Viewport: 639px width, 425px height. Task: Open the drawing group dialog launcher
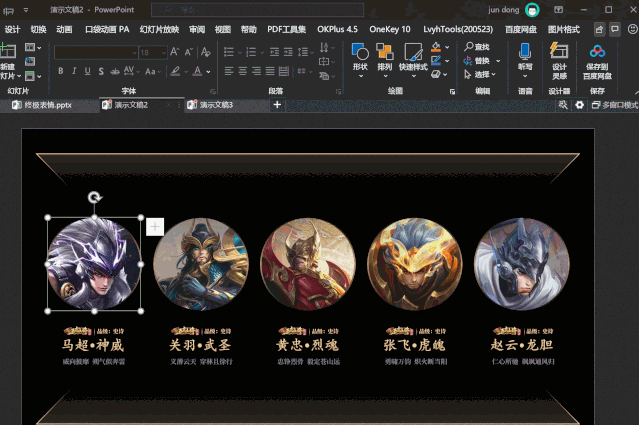(x=452, y=91)
